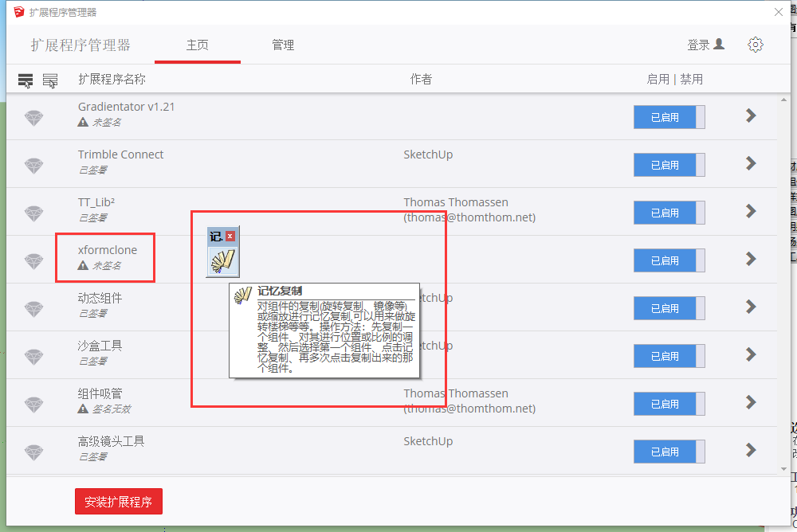Click the gem icon beside Gradientator v1.21
Image resolution: width=797 pixels, height=532 pixels.
(34, 118)
